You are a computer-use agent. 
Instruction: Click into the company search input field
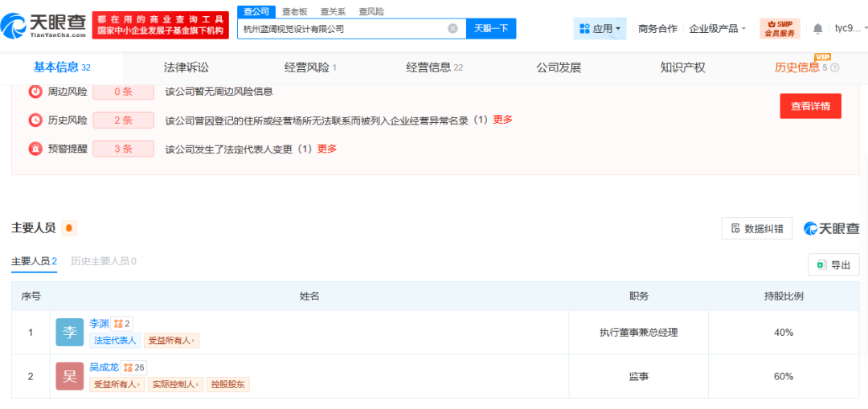pos(343,29)
